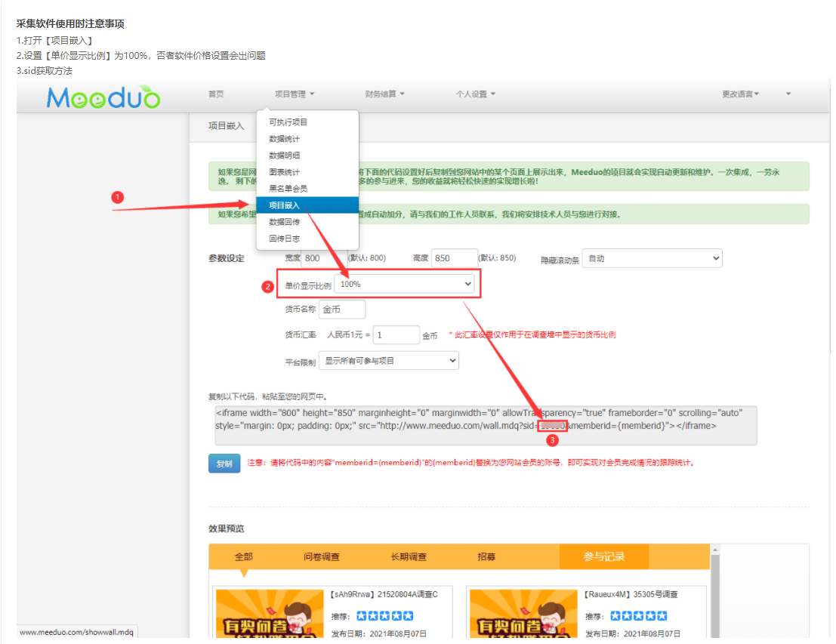Click the 效果预览 section heading

tap(226, 528)
